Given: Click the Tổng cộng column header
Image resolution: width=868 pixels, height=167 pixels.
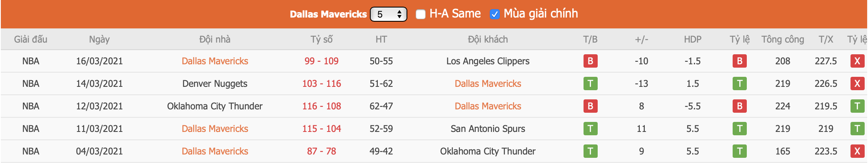Looking at the screenshot, I should tap(782, 40).
